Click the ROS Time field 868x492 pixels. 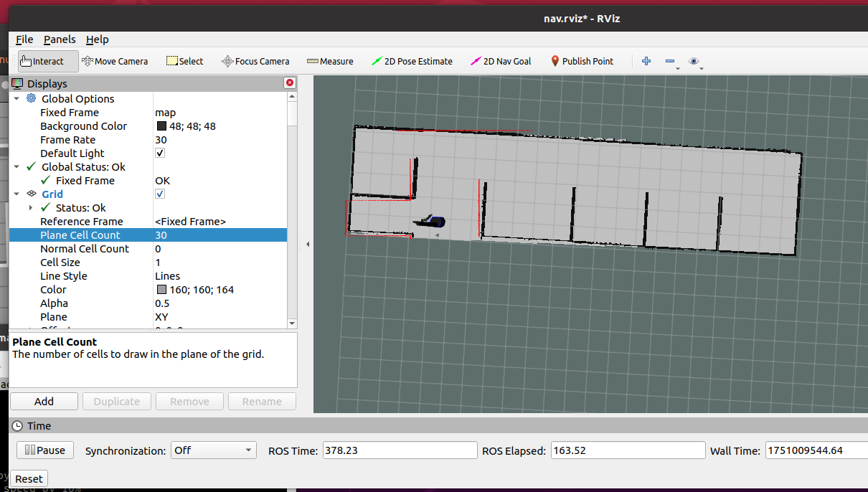400,450
